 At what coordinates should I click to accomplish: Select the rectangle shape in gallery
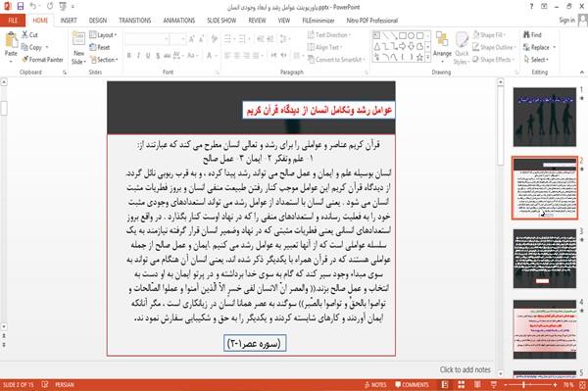pos(403,36)
